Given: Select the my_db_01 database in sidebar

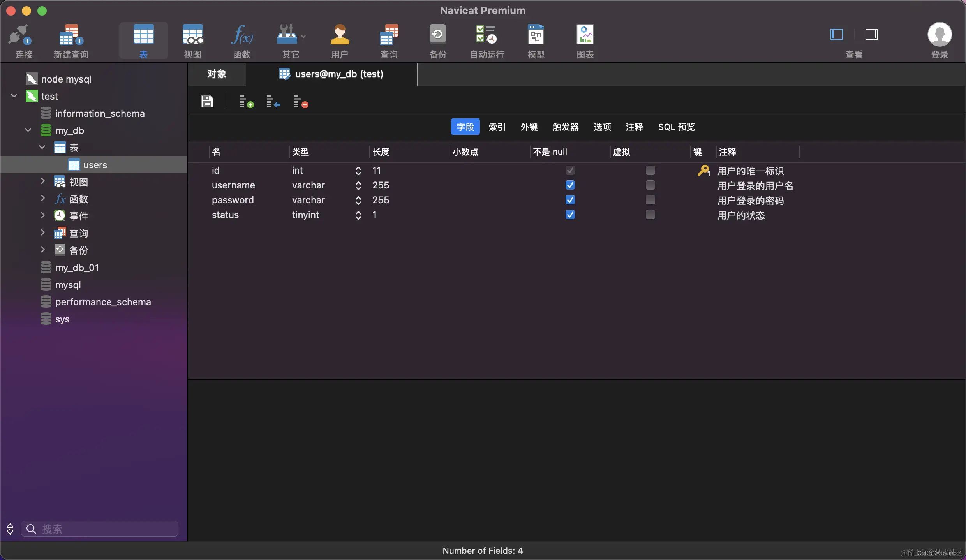Looking at the screenshot, I should click(77, 268).
